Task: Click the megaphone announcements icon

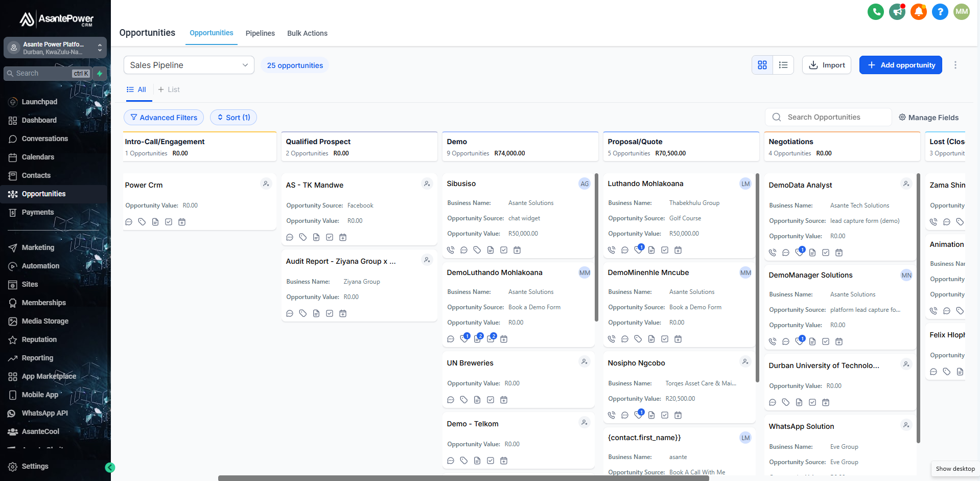Action: pyautogui.click(x=897, y=12)
